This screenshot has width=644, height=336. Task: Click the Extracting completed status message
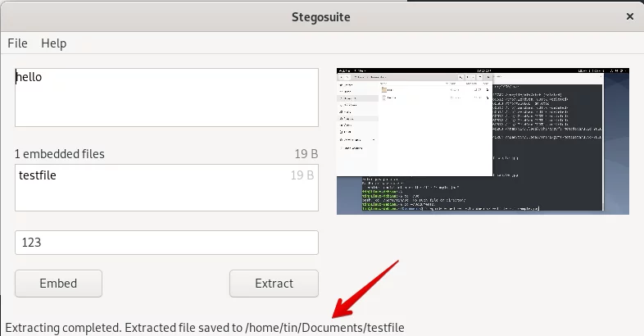click(x=205, y=328)
